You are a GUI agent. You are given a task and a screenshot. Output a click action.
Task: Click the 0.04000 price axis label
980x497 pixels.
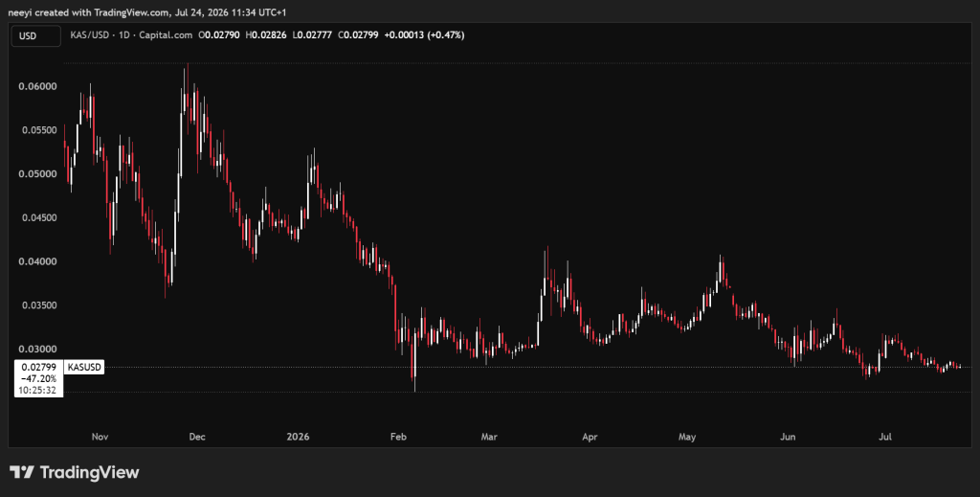(x=38, y=261)
